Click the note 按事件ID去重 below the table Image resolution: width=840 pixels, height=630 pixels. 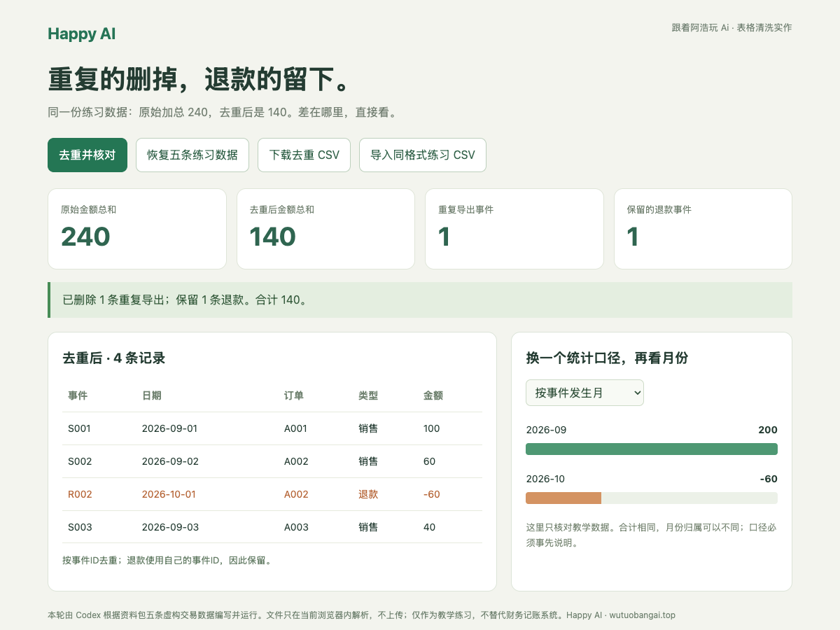167,560
